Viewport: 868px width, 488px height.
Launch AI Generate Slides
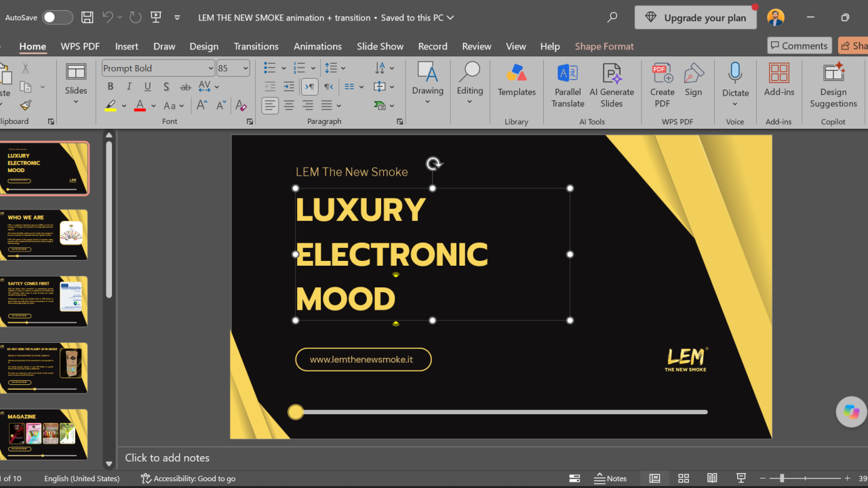tap(612, 85)
